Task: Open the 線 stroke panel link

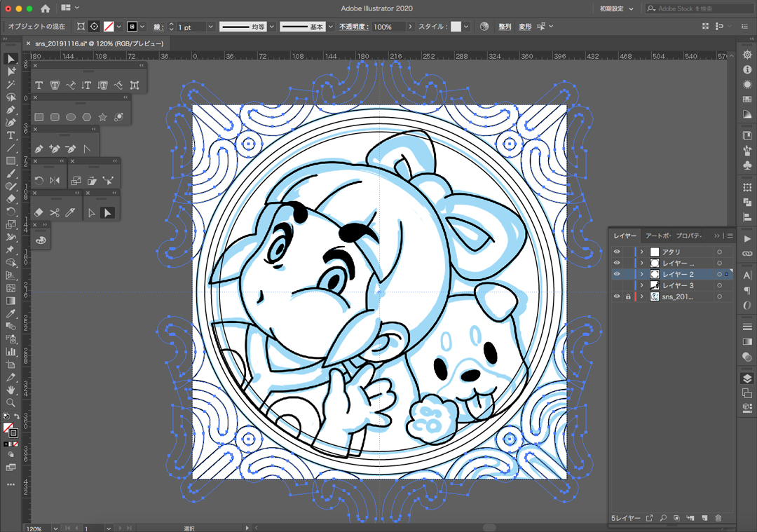Action: (158, 27)
